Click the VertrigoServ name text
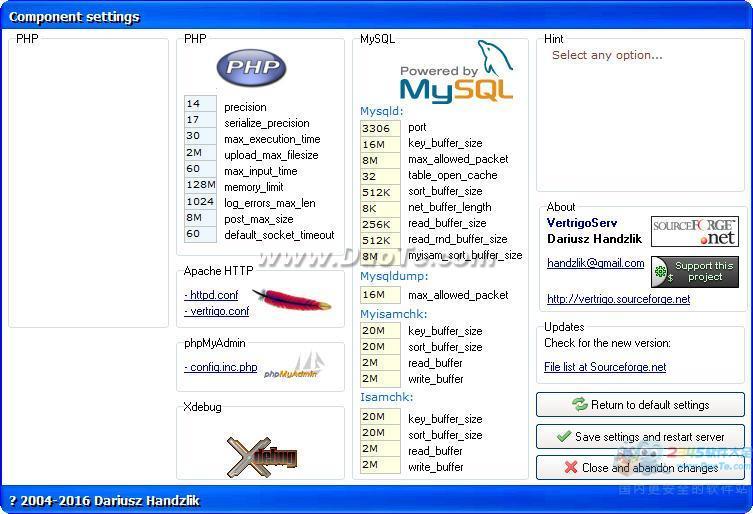 pos(582,223)
